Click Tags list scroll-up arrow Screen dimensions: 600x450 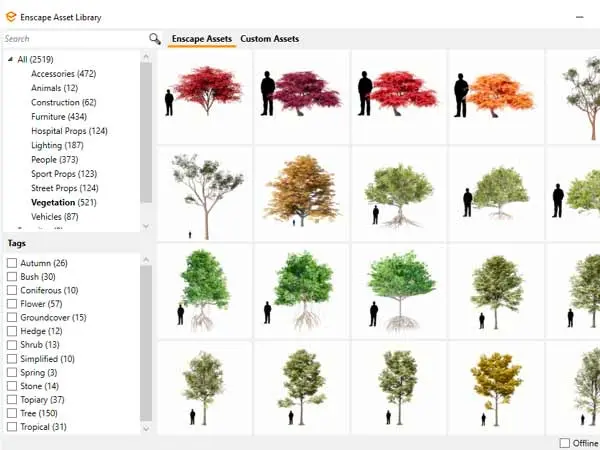(146, 260)
